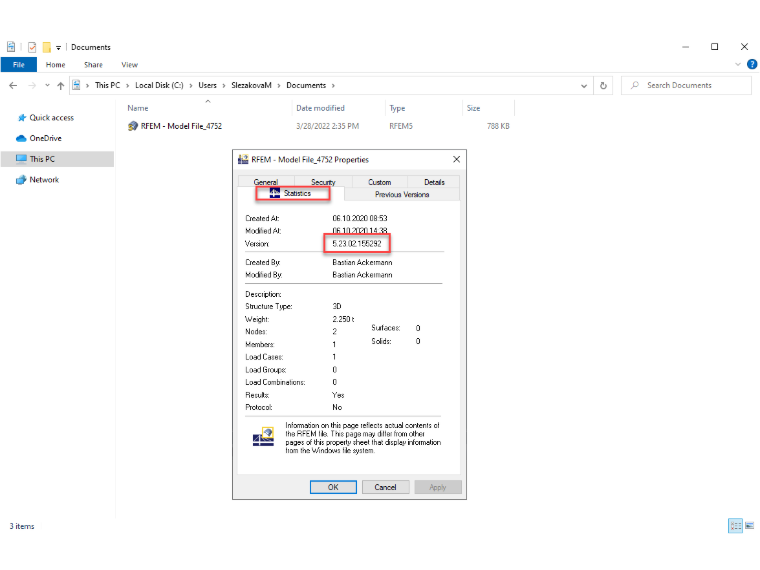The height and width of the screenshot is (570, 760).
Task: Click the Created At date 06.10.2020 08:53
Action: tap(360, 218)
